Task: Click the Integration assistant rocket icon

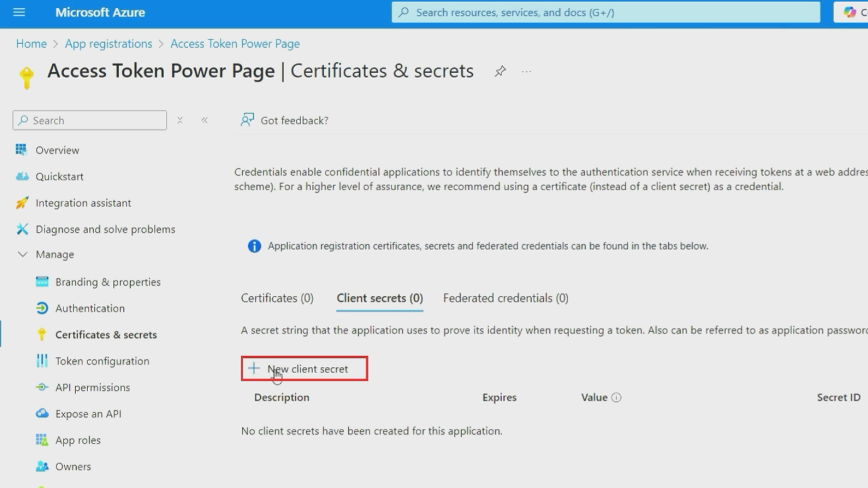Action: pyautogui.click(x=22, y=203)
